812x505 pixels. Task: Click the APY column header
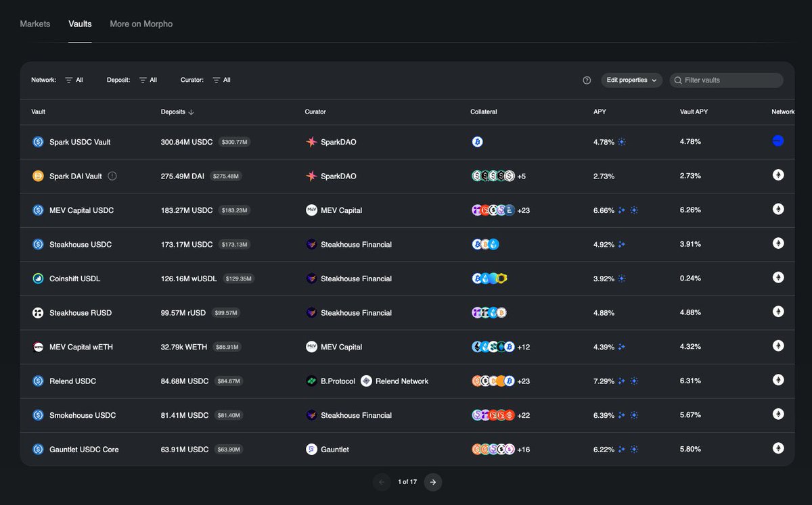(600, 112)
